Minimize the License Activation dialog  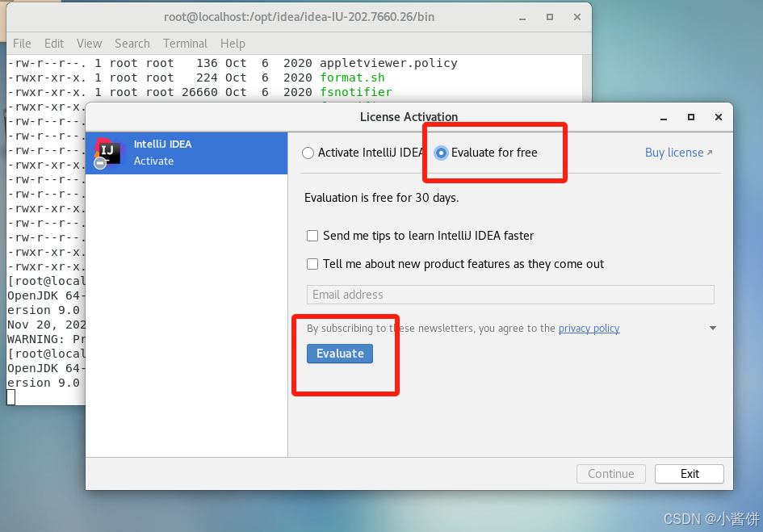(x=664, y=117)
